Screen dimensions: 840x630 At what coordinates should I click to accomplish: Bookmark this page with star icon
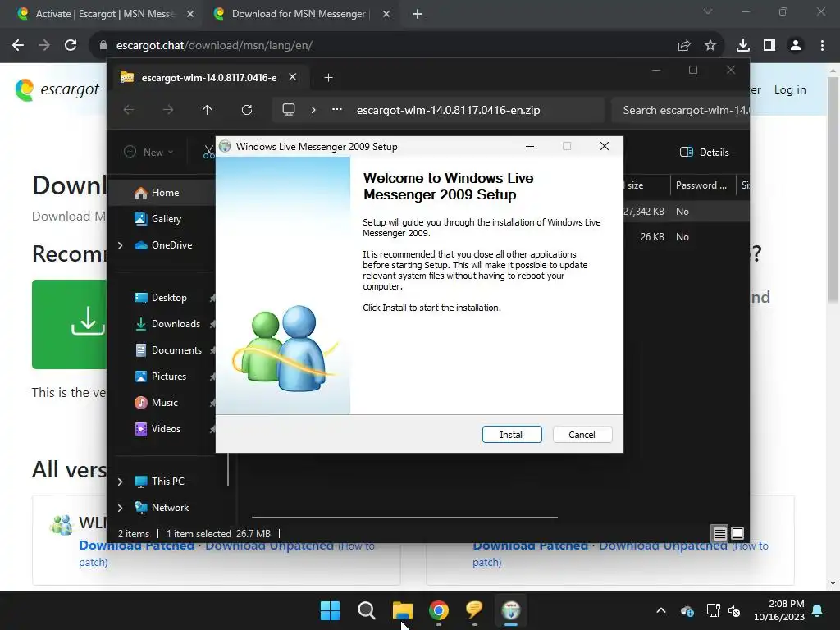pyautogui.click(x=710, y=46)
